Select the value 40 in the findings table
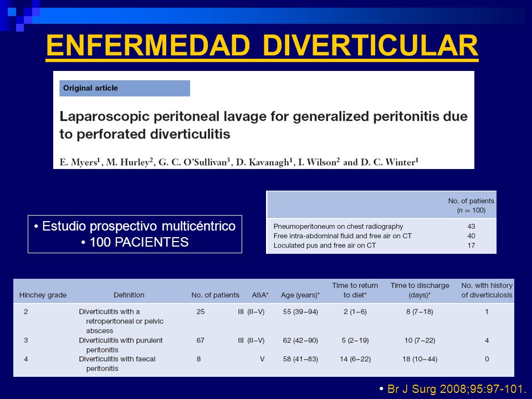This screenshot has height=399, width=532. point(471,236)
